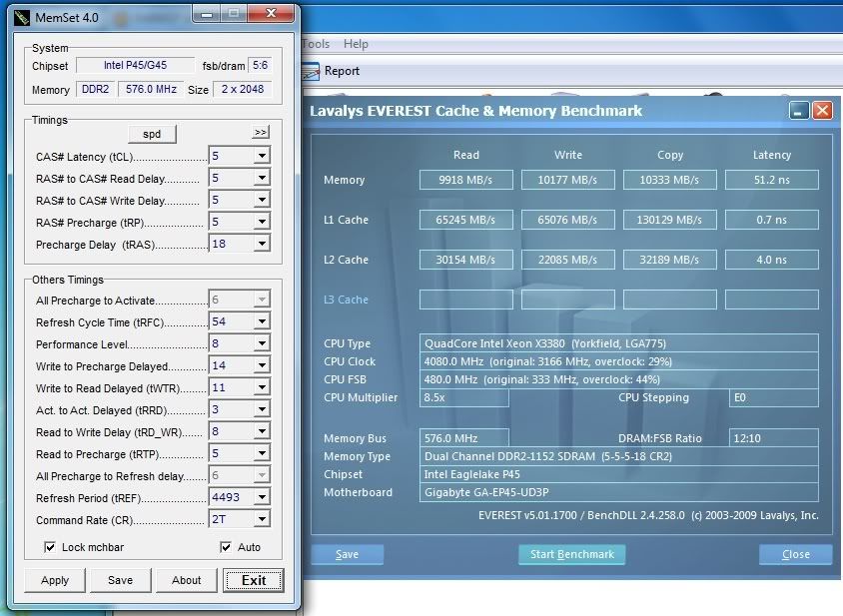Click CPU Multiplier value 8.5x
The width and height of the screenshot is (843, 616).
point(464,397)
